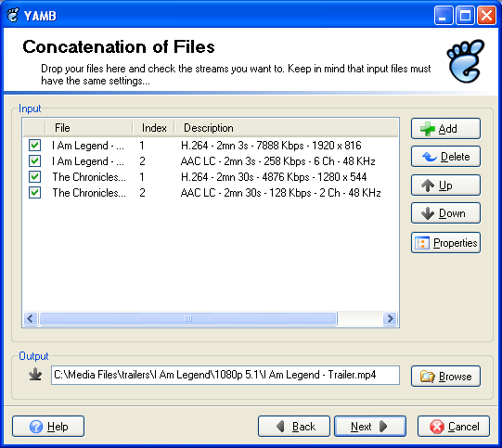
Task: Go Back to the previous step
Action: coord(294,427)
